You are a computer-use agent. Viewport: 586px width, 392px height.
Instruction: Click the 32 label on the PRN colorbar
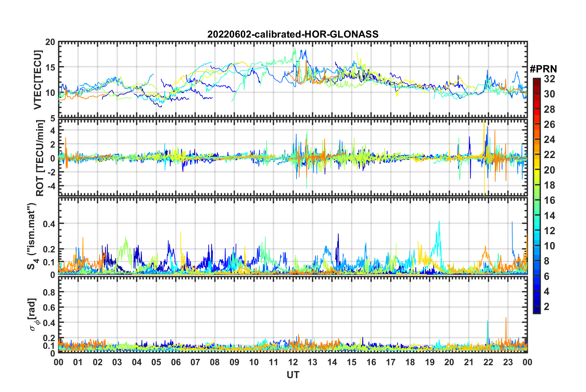point(549,79)
